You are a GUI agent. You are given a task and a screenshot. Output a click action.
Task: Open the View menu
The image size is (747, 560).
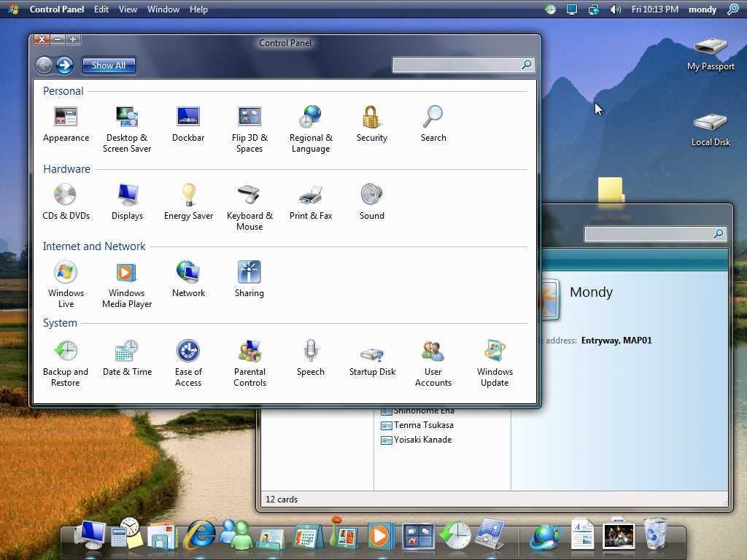pos(128,9)
